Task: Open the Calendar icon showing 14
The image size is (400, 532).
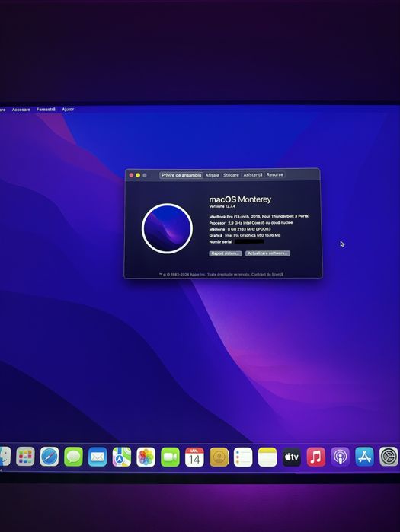Action: 194,457
